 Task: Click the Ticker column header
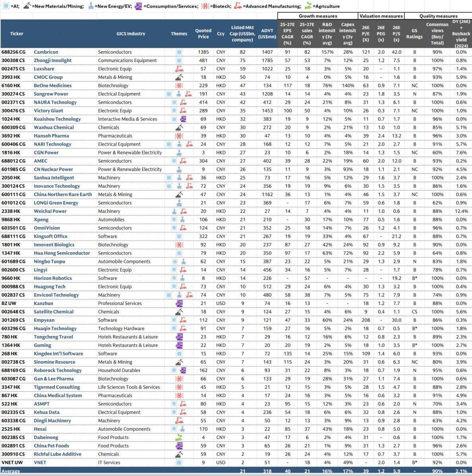[x=16, y=34]
